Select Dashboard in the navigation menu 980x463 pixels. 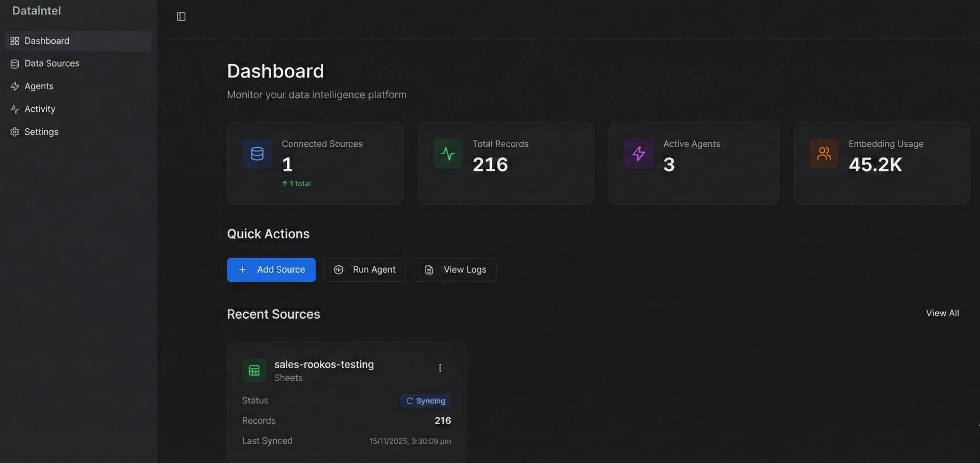47,41
